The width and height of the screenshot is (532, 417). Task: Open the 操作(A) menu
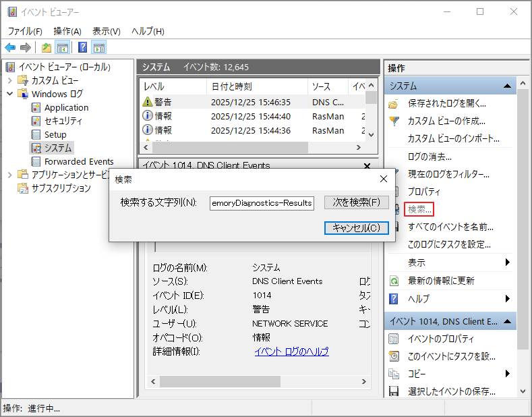click(x=67, y=31)
